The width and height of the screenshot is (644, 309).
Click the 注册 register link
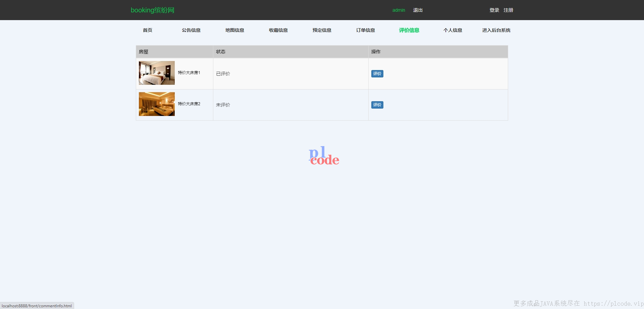508,10
